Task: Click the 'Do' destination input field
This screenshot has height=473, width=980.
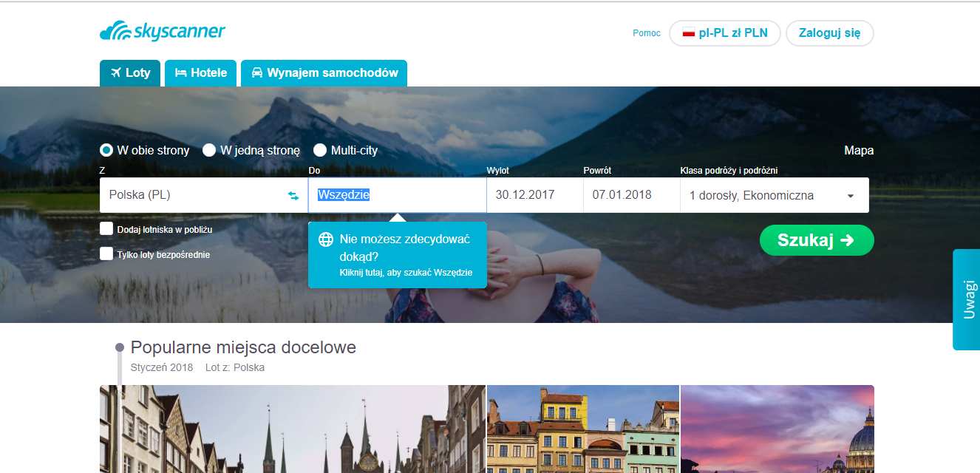Action: point(397,195)
